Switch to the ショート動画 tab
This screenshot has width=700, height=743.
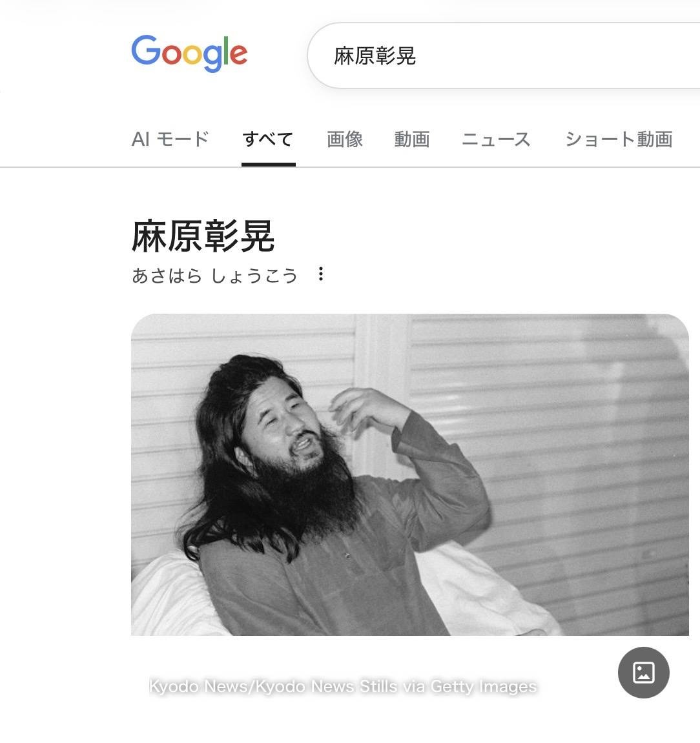[619, 139]
